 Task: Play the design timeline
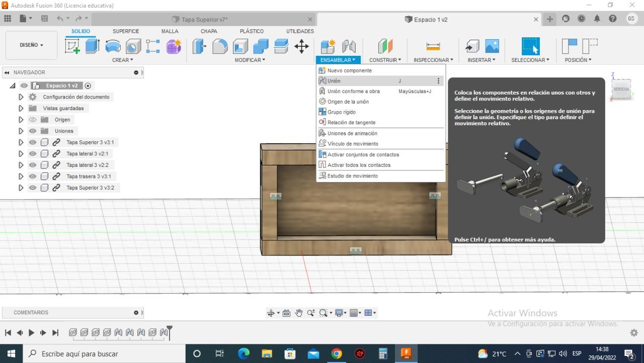pyautogui.click(x=31, y=332)
